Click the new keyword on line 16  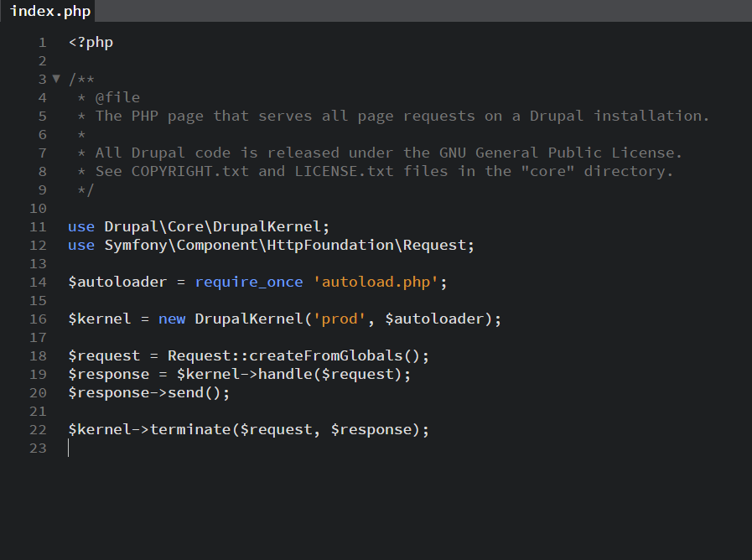(x=172, y=319)
